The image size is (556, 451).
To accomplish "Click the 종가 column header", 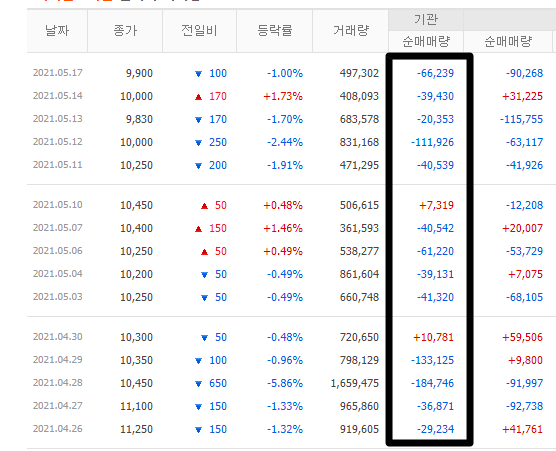I will pos(125,30).
